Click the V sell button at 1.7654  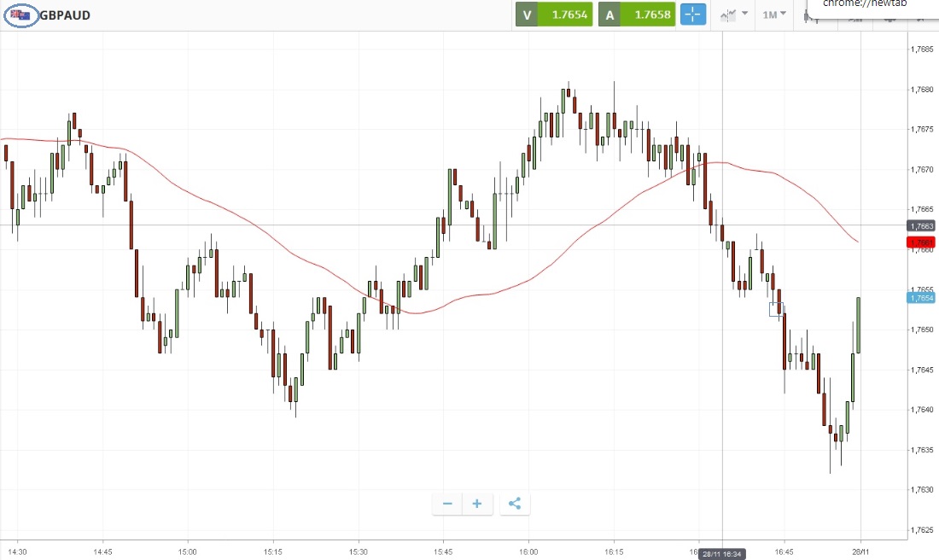tap(553, 15)
